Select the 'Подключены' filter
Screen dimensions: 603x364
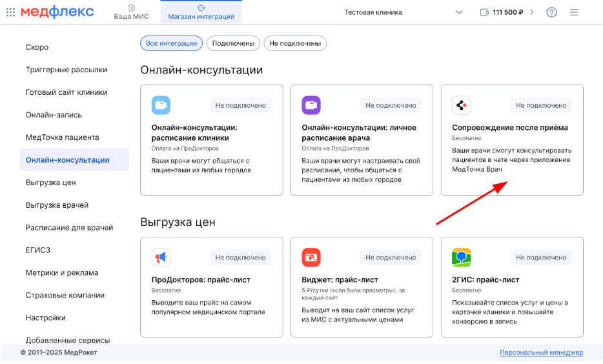[233, 43]
